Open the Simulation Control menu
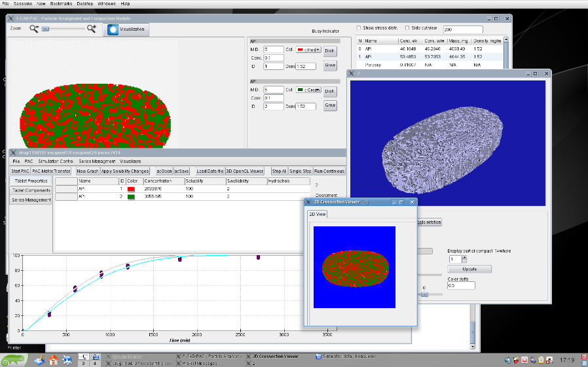588x367 pixels. point(56,161)
